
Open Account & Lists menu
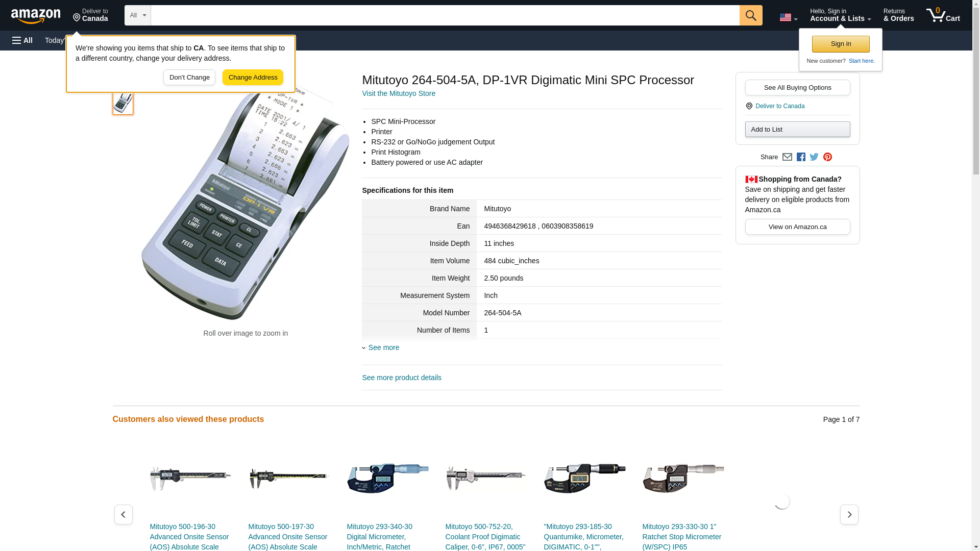pyautogui.click(x=840, y=15)
